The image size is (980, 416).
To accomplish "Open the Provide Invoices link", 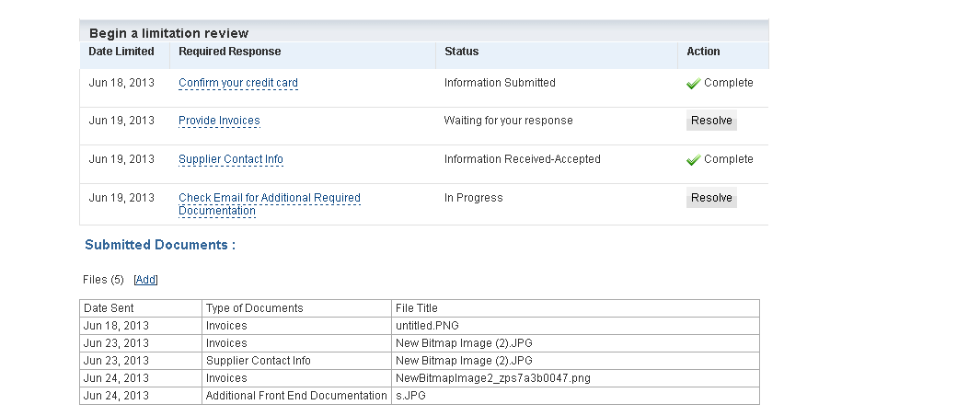I will 219,121.
